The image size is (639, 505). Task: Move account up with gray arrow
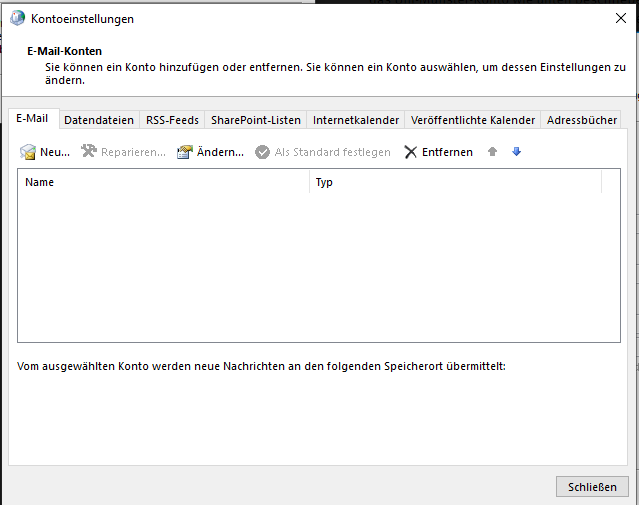492,152
